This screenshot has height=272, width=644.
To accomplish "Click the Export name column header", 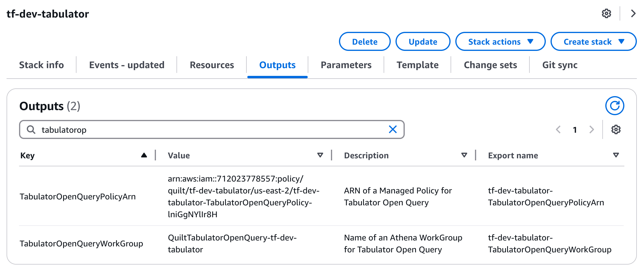I will tap(513, 155).
